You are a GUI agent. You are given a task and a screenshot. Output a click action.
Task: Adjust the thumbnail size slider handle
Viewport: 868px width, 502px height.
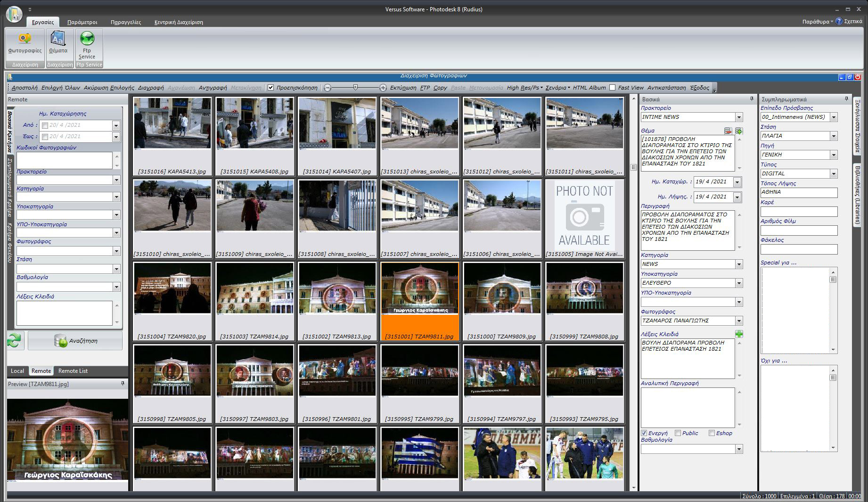[x=355, y=87]
